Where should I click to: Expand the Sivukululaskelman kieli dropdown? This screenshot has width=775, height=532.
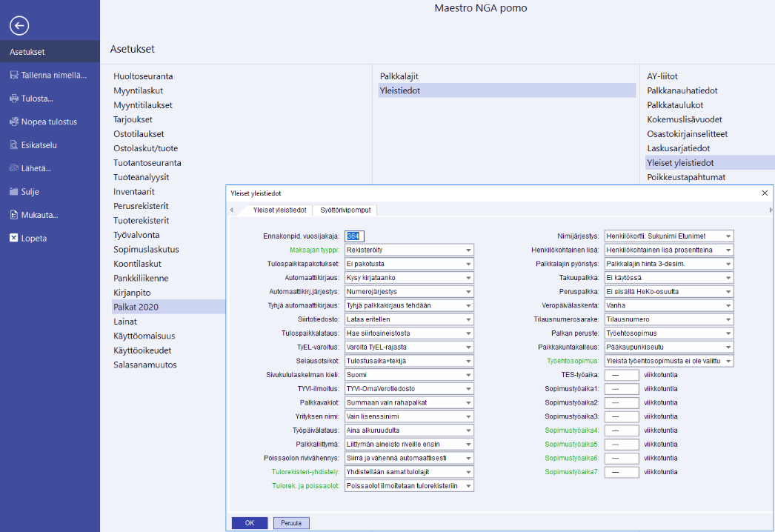(x=468, y=375)
